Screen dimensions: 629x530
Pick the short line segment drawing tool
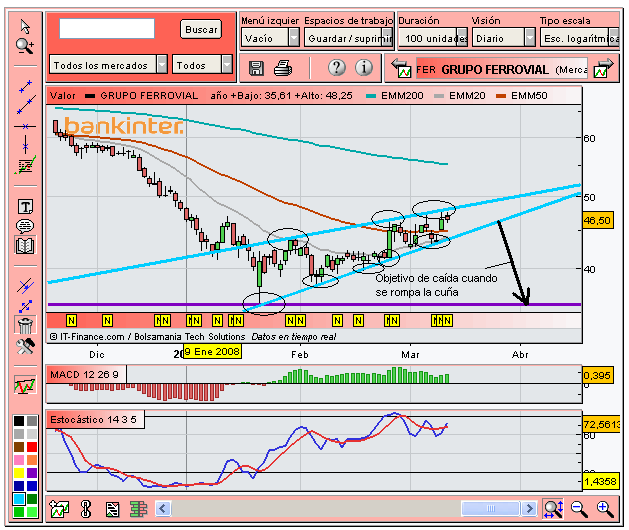pos(25,86)
